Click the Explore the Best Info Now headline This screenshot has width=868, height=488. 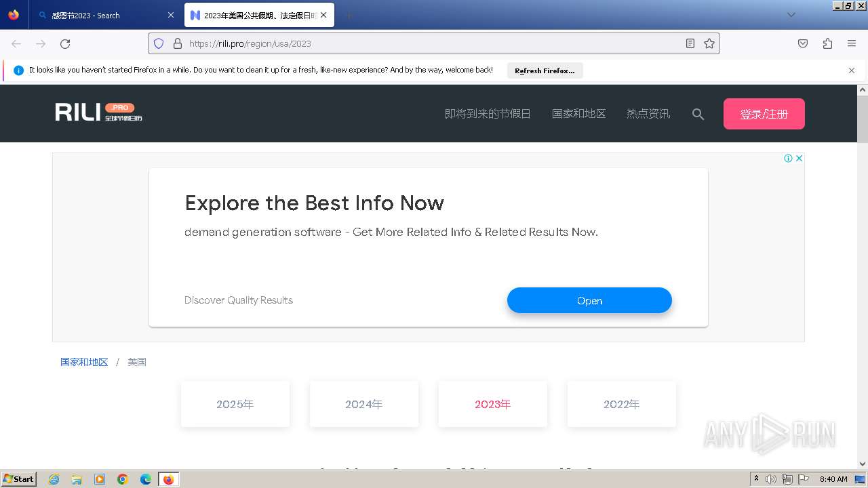pos(314,203)
